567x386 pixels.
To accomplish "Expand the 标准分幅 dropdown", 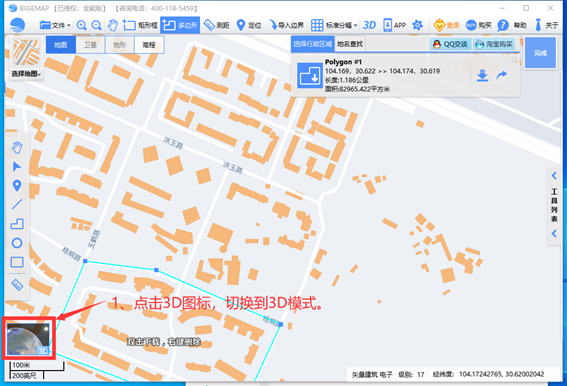I will (x=334, y=25).
